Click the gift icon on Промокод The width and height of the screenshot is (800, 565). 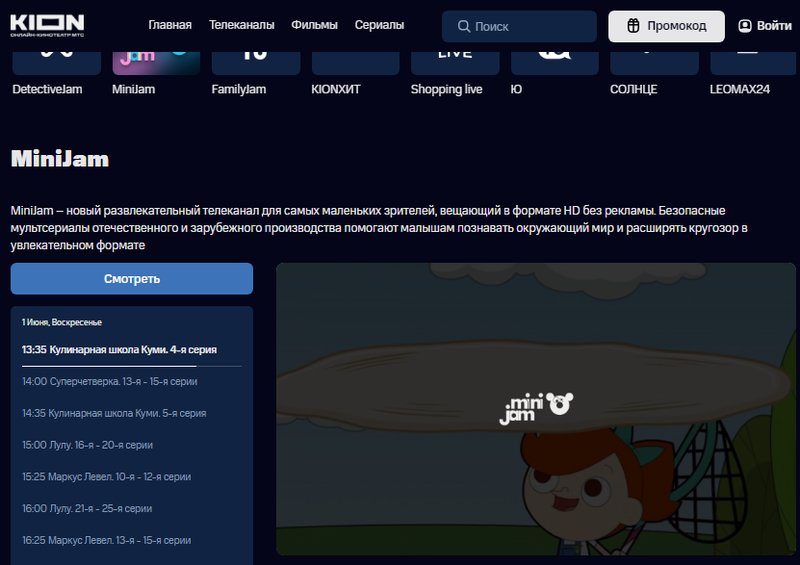click(x=634, y=26)
